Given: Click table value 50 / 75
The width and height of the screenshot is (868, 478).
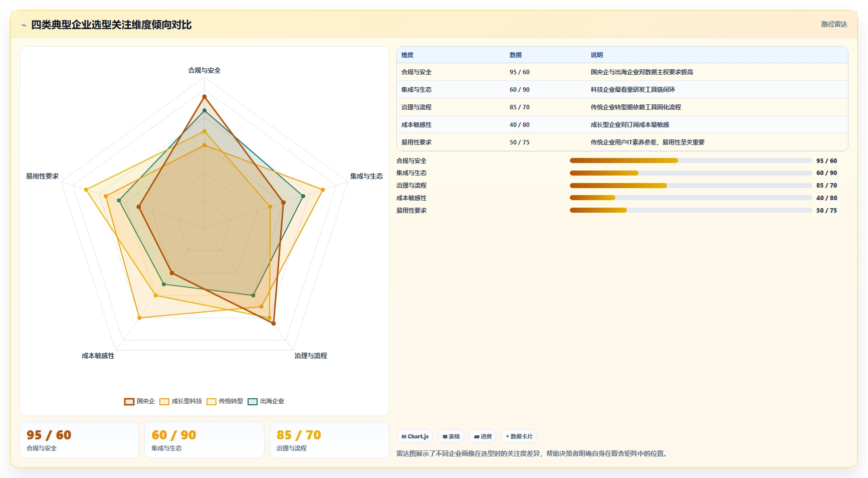Looking at the screenshot, I should pyautogui.click(x=520, y=142).
